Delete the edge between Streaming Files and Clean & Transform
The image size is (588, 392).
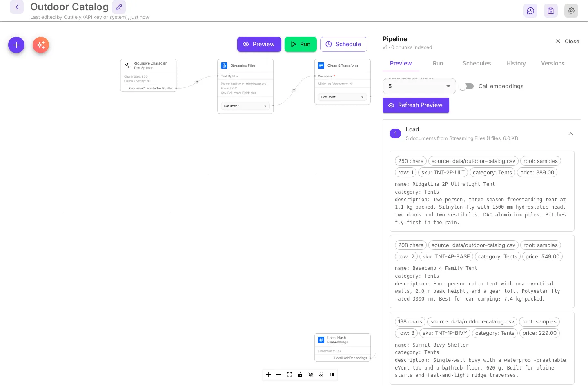coord(294,90)
